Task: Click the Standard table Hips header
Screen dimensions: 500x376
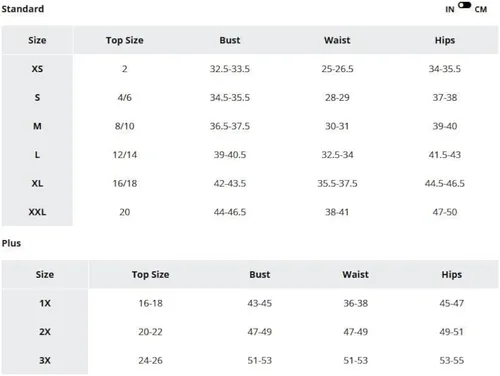Action: pyautogui.click(x=445, y=40)
